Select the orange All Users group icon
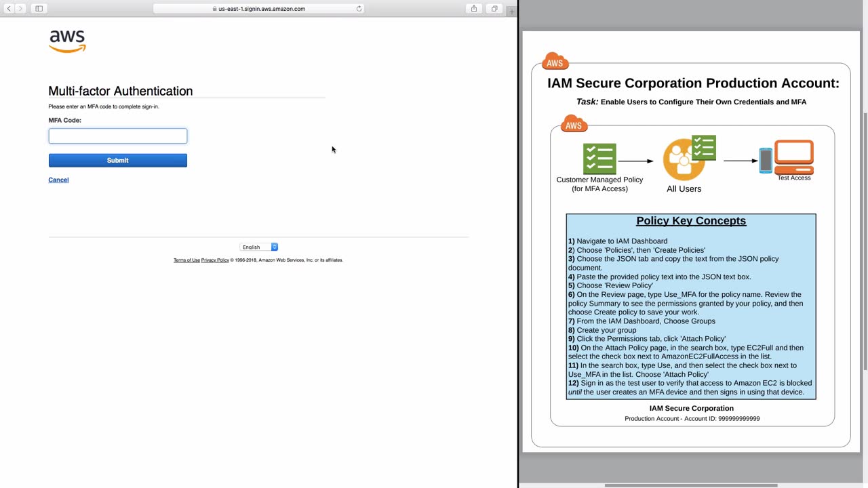This screenshot has height=488, width=868. pyautogui.click(x=682, y=161)
